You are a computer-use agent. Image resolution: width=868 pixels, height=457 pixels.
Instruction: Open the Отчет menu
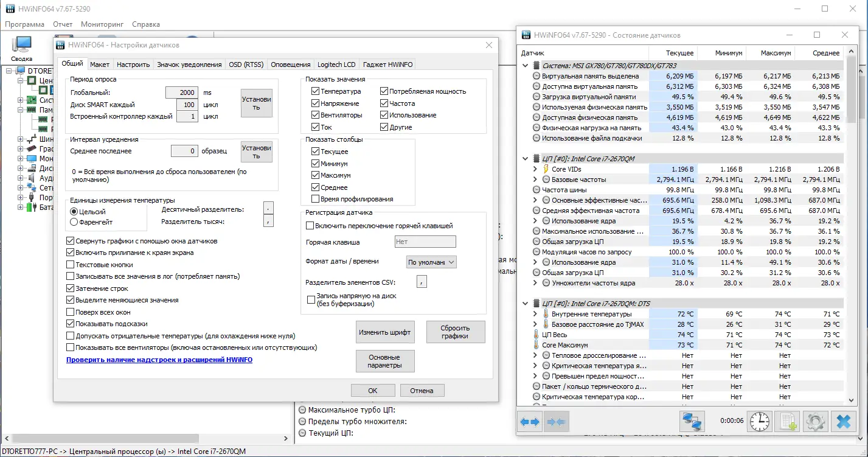point(63,24)
